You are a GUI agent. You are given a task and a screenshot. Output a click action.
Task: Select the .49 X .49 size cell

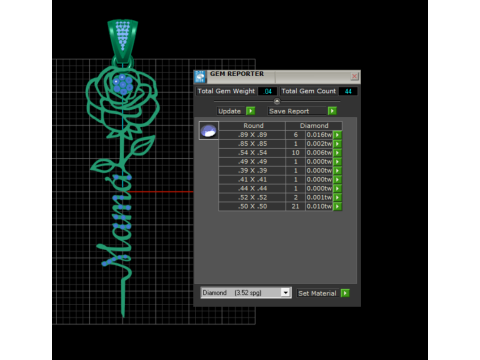coord(252,162)
